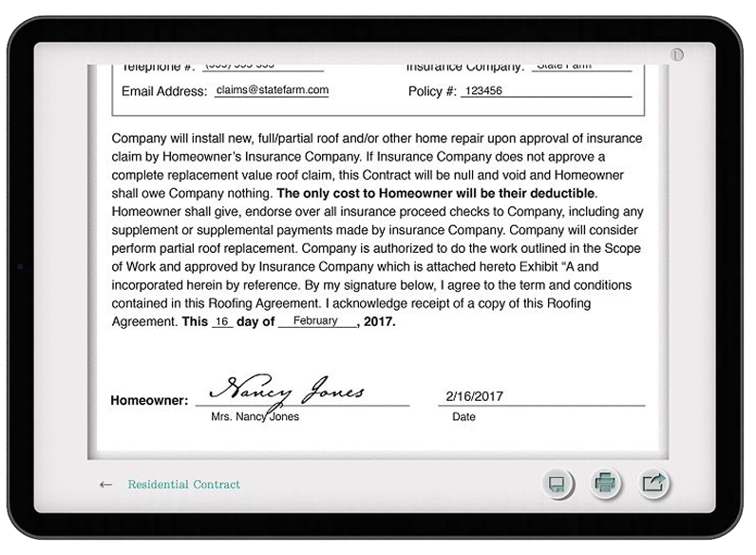Viewport: 756px width, 555px height.
Task: Edit the Email Address field
Action: (271, 90)
